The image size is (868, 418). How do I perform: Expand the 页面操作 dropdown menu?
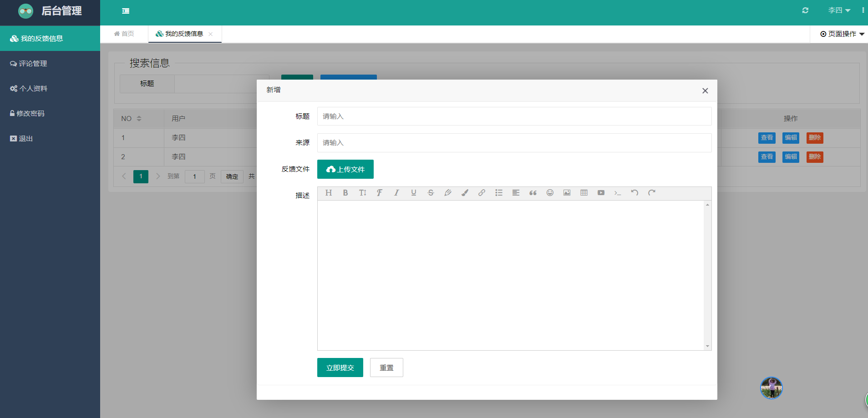pyautogui.click(x=842, y=34)
